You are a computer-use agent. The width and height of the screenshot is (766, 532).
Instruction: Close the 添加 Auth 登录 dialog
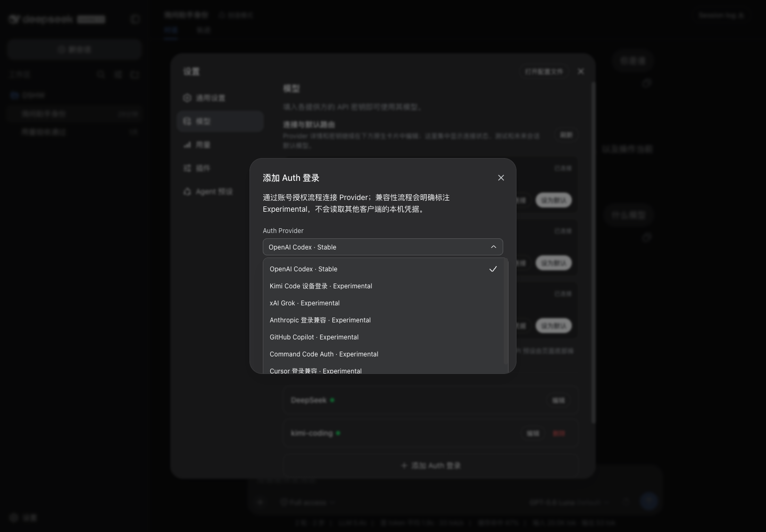coord(501,178)
